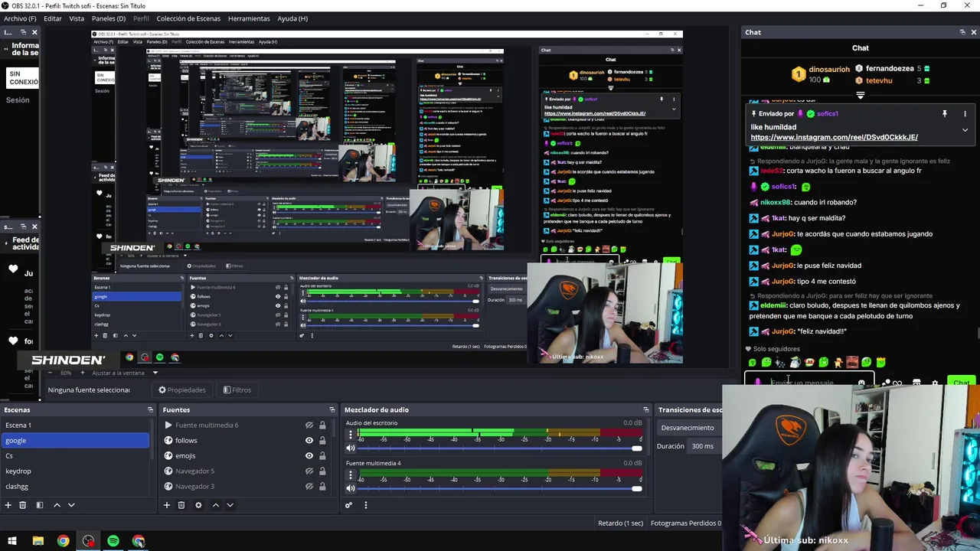Open Spotify from the taskbar
The height and width of the screenshot is (551, 980).
coord(113,541)
